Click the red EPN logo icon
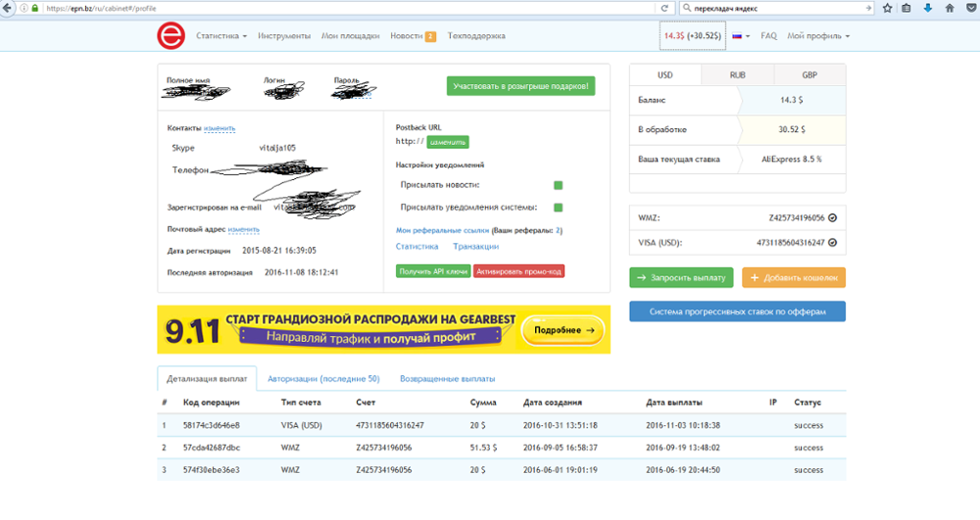The image size is (980, 520). coord(170,36)
